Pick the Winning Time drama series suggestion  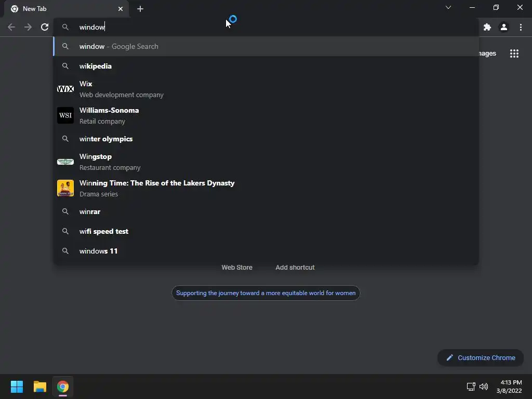click(266, 188)
